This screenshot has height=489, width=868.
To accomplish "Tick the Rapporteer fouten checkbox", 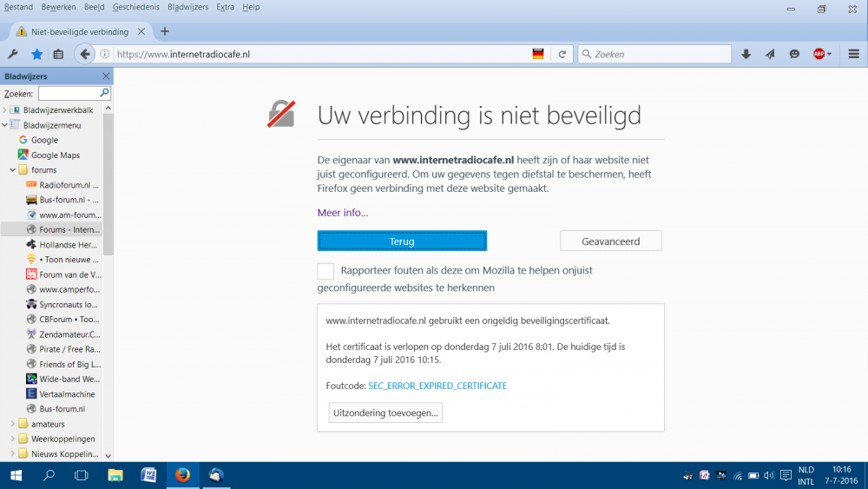I will click(325, 271).
